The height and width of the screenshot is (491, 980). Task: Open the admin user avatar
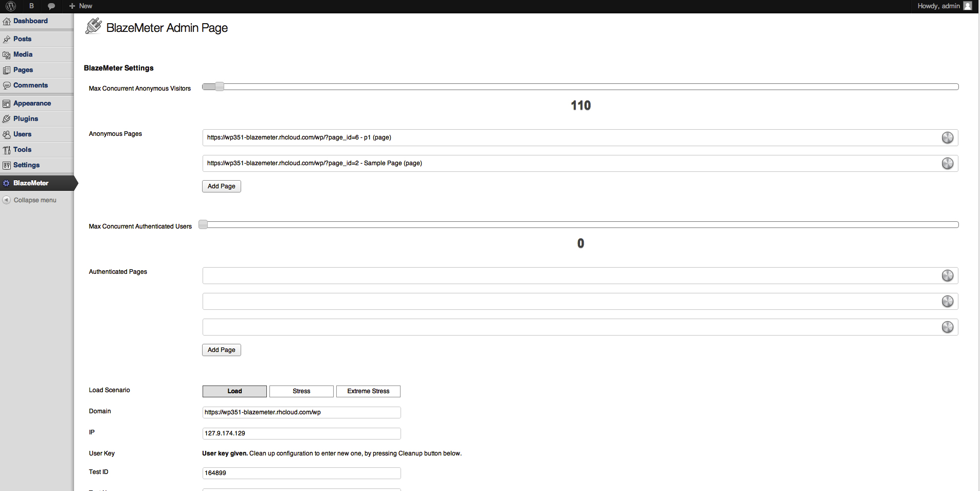point(968,6)
